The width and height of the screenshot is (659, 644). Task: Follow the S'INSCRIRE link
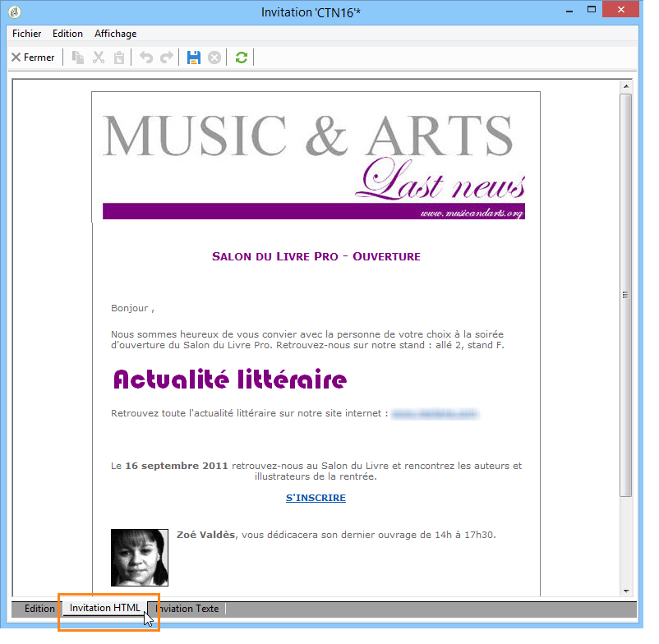point(316,498)
